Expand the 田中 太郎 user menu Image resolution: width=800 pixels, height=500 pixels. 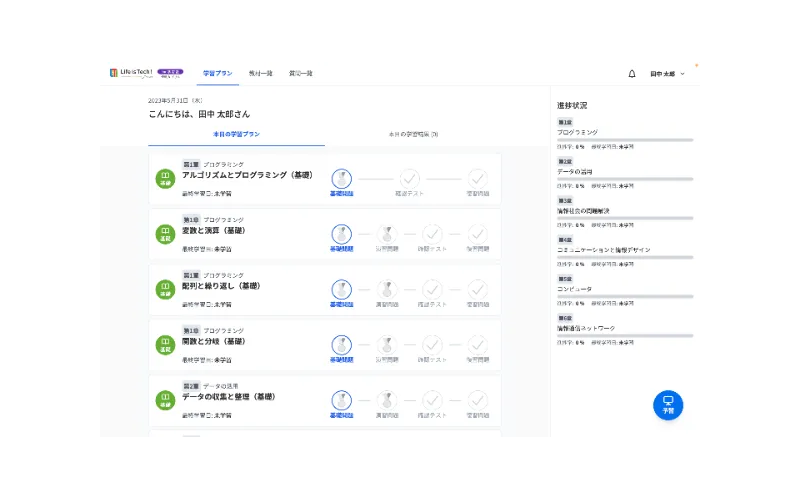point(667,73)
